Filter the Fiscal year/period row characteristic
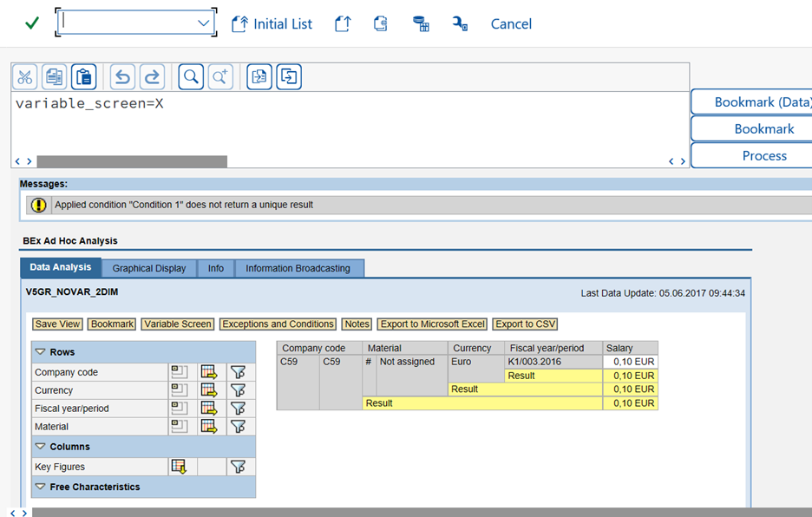 click(x=238, y=409)
